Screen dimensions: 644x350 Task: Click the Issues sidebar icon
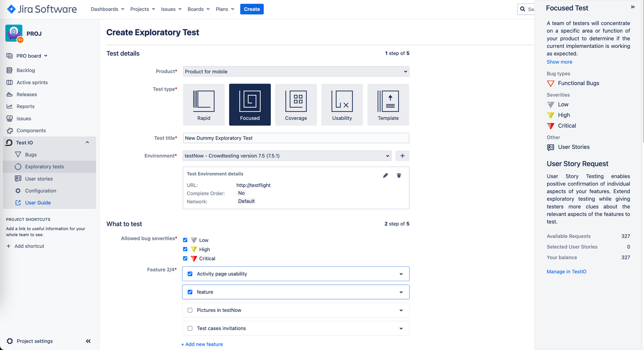pos(9,119)
